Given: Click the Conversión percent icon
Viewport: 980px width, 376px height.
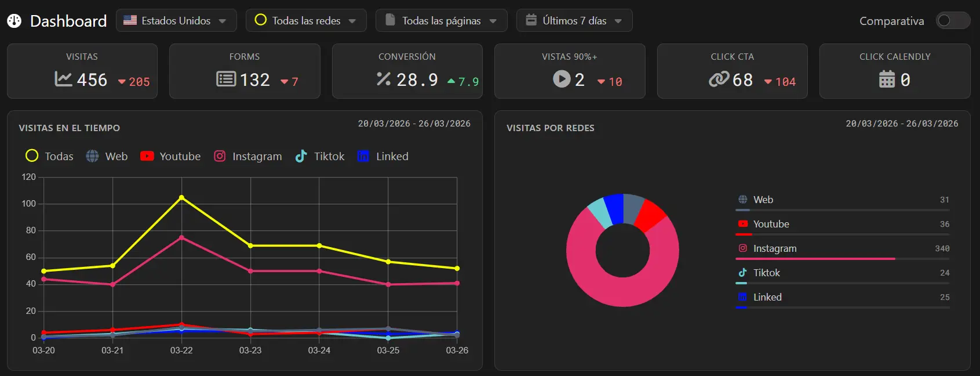Looking at the screenshot, I should (x=384, y=79).
